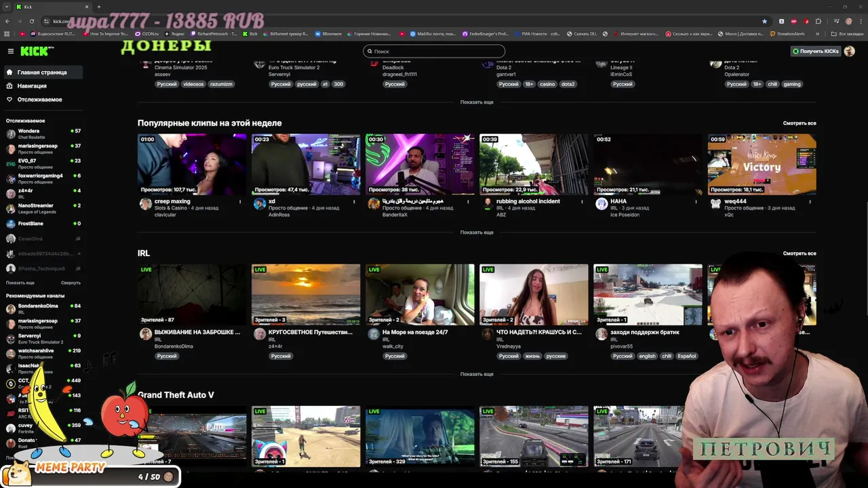Play the xd clip by AdinRoss
Screen dimensions: 868x488
[x=306, y=164]
